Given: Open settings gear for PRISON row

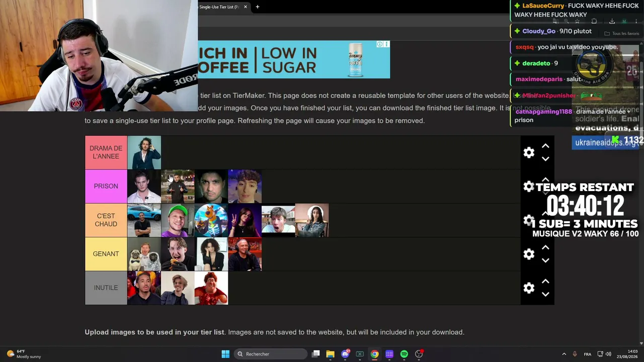Looking at the screenshot, I should [x=529, y=187].
